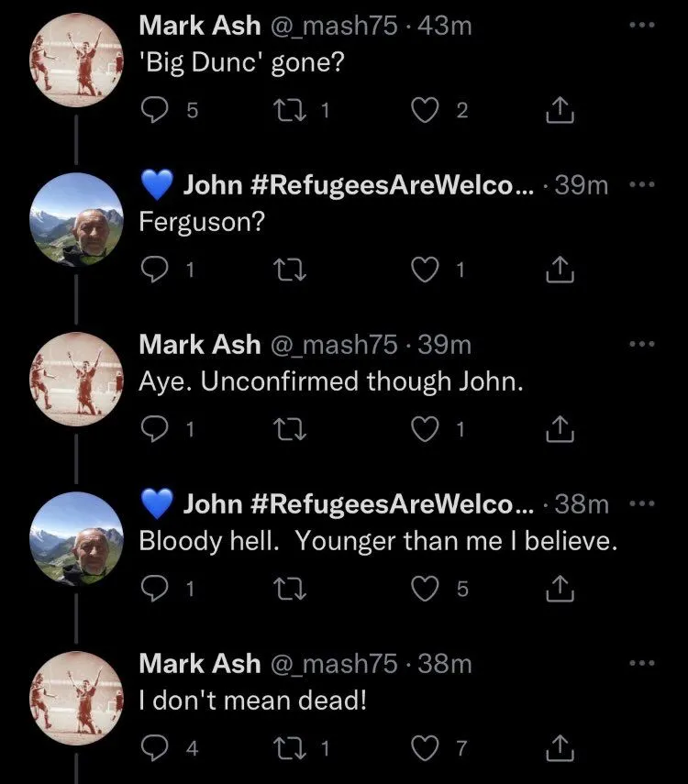
Task: Like the 'Big Dunc' gone? tweet
Action: [x=424, y=111]
